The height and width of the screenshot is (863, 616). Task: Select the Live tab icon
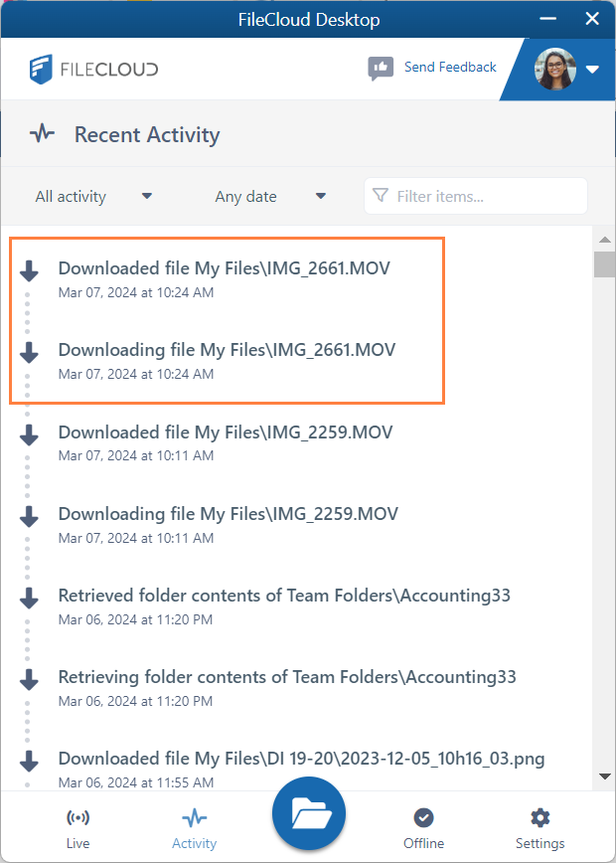77,818
